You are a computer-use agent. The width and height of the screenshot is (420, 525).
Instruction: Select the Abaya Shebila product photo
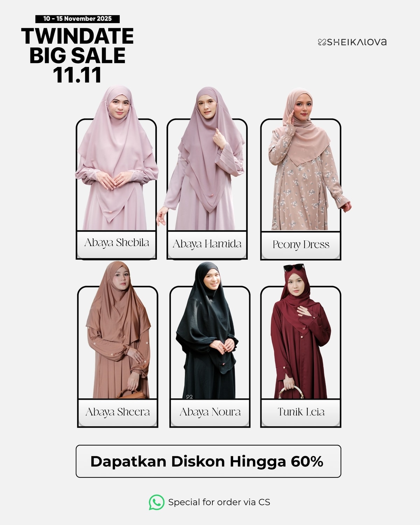[x=117, y=157]
